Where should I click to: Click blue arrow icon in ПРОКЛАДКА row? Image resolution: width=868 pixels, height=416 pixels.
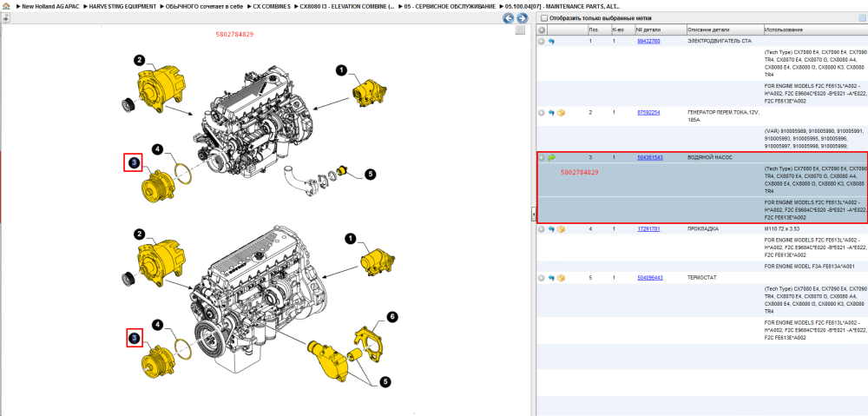551,228
